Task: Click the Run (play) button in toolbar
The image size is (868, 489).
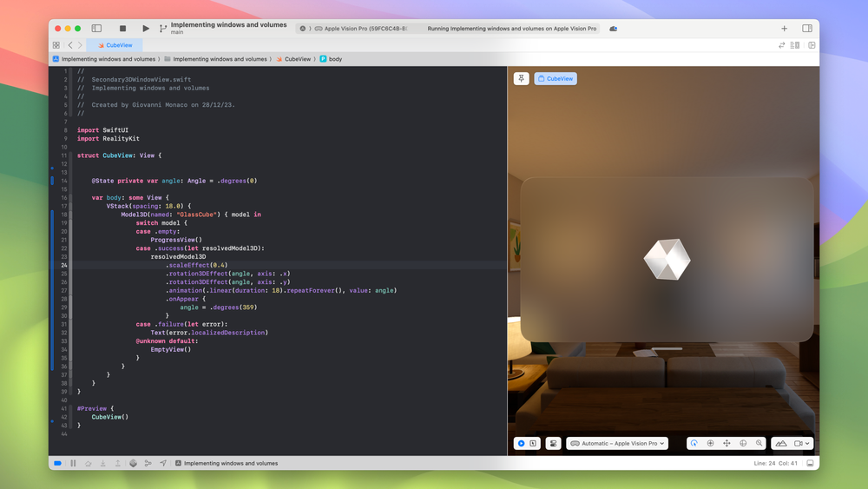Action: coord(145,29)
